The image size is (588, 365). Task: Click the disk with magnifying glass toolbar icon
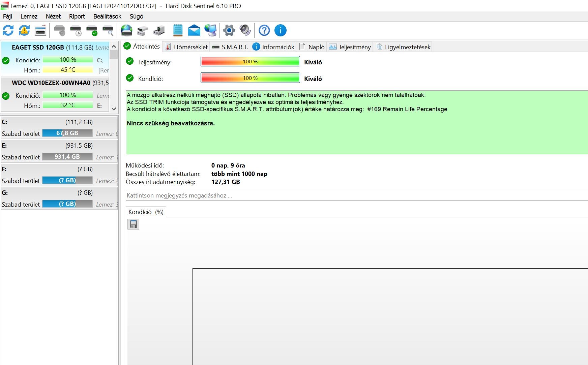coord(108,30)
